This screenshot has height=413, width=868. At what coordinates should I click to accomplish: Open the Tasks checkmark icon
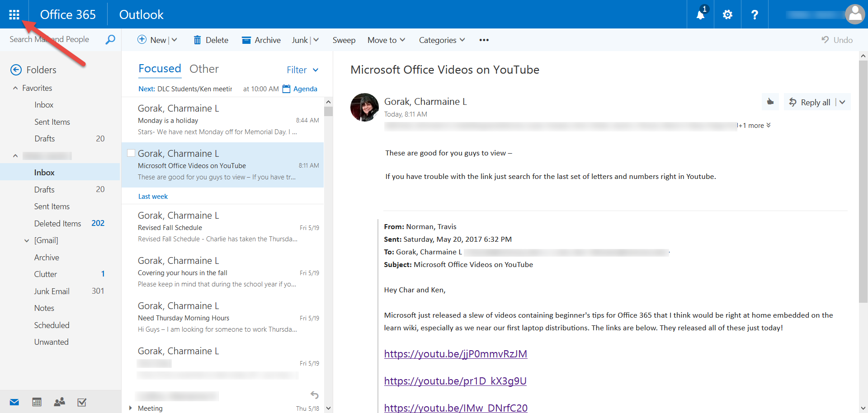pyautogui.click(x=82, y=402)
